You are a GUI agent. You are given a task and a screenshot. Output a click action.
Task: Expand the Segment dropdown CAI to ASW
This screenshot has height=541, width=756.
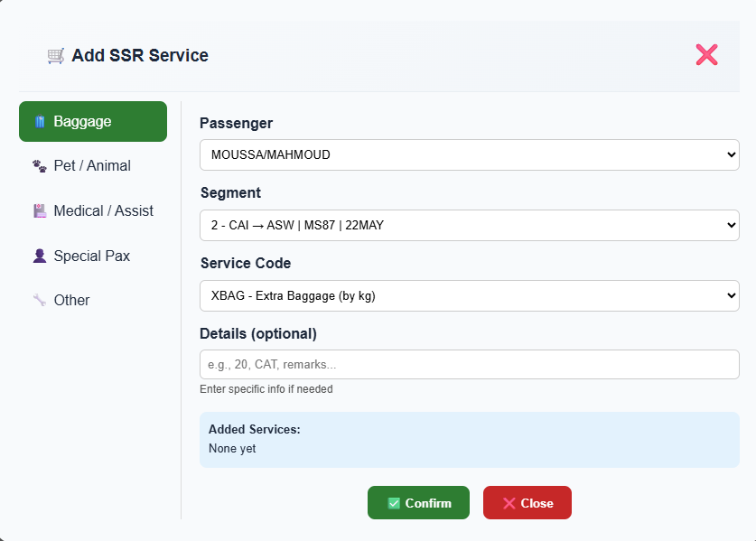(470, 225)
